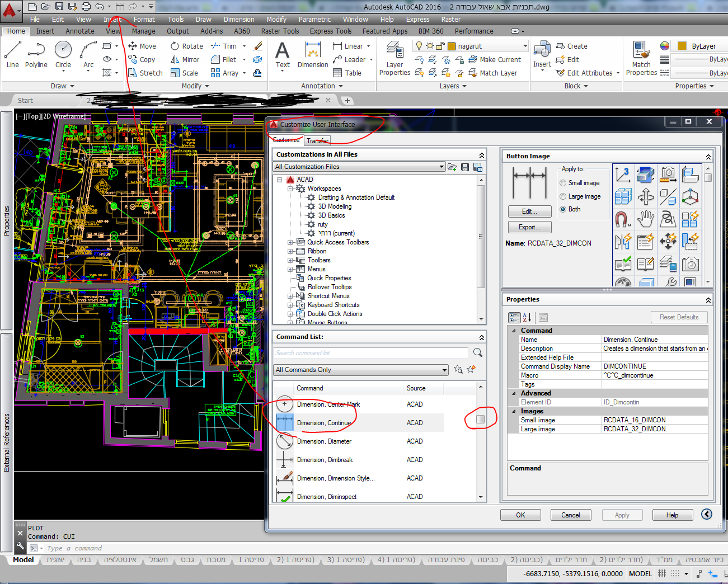This screenshot has width=728, height=584.
Task: Expand the Quick Access Toolbars tree node
Action: 290,242
